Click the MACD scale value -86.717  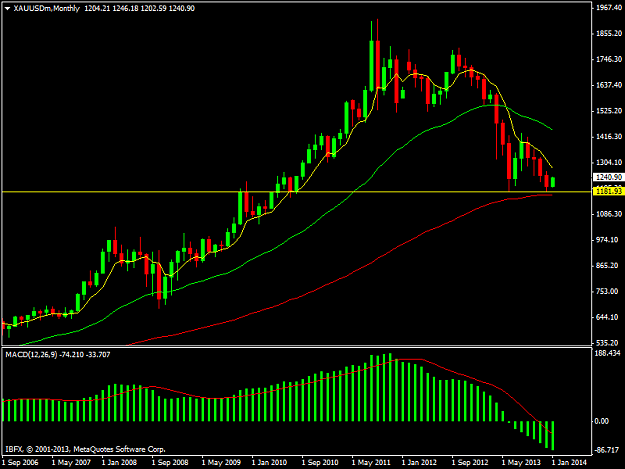608,450
